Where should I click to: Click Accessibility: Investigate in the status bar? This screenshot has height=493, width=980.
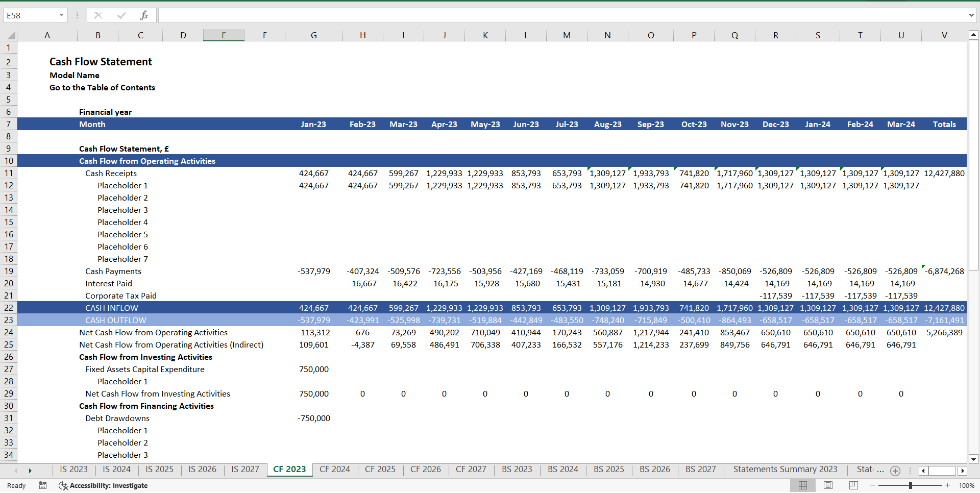(x=108, y=485)
